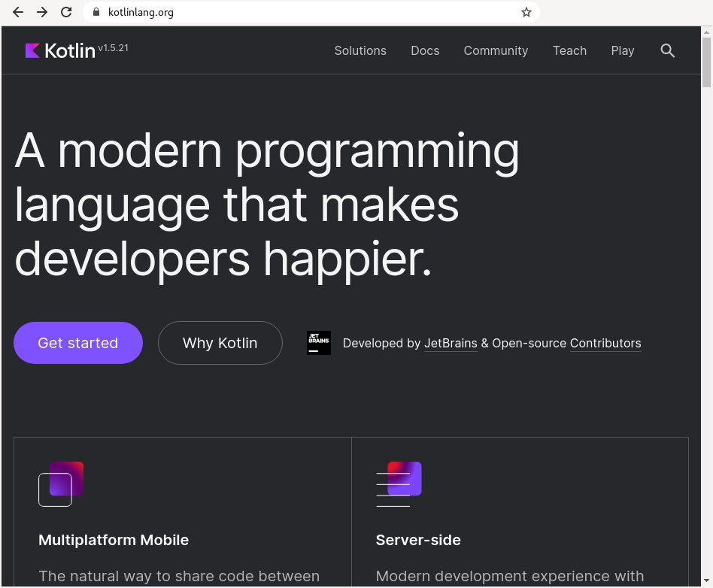
Task: Follow the JetBrains link
Action: tap(451, 344)
